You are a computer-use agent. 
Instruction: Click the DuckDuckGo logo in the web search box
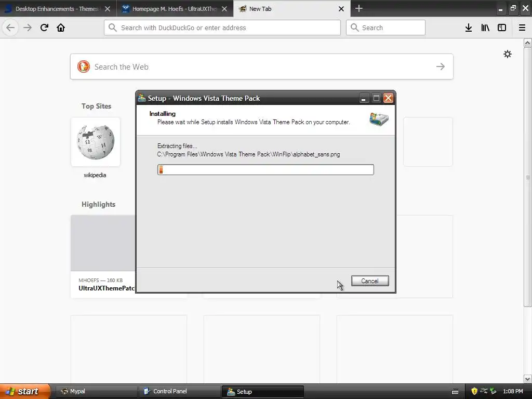[x=84, y=66]
